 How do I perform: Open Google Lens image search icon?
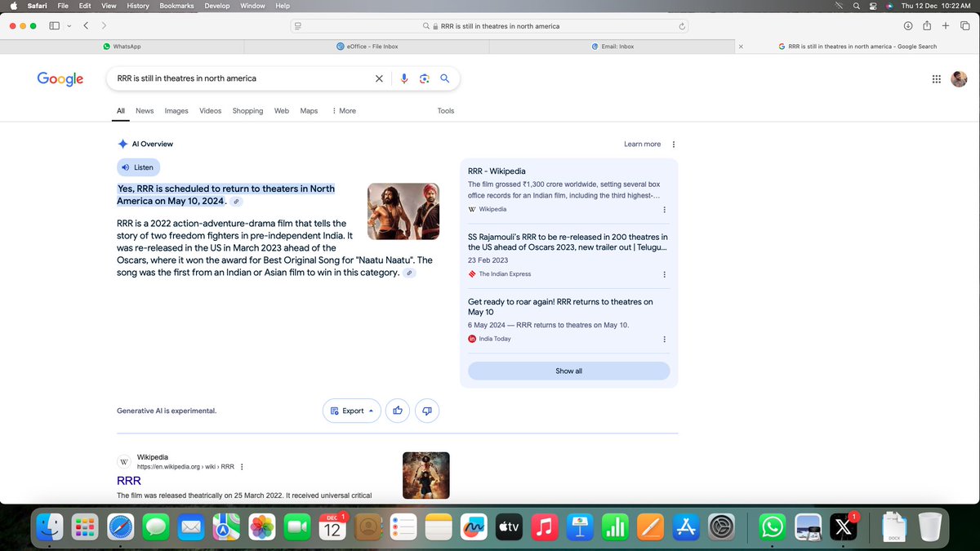click(x=425, y=78)
